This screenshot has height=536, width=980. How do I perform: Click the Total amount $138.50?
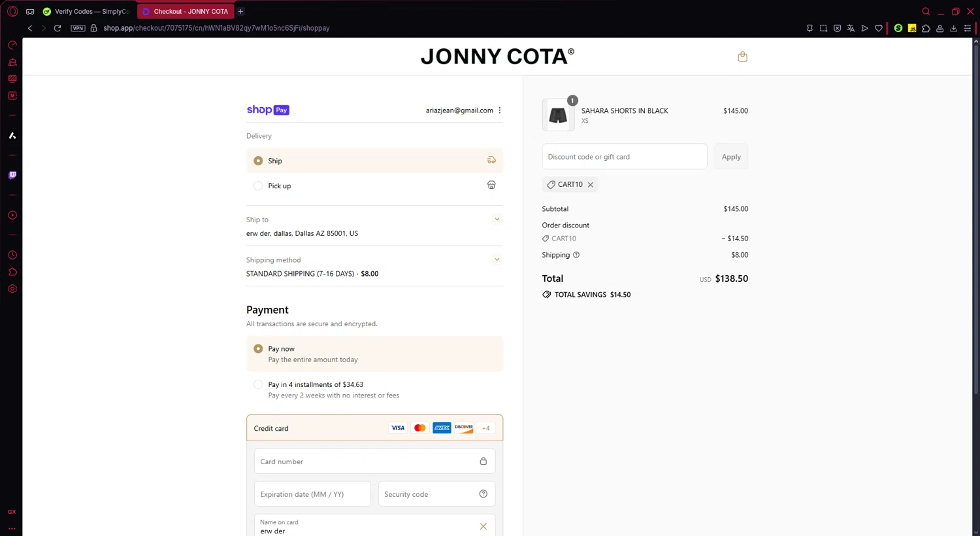(732, 278)
